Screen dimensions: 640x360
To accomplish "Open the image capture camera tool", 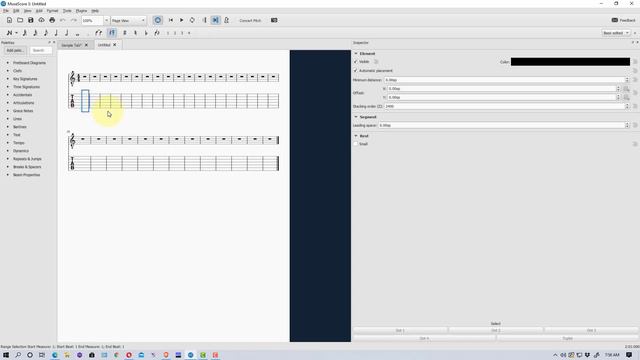I will click(x=274, y=20).
